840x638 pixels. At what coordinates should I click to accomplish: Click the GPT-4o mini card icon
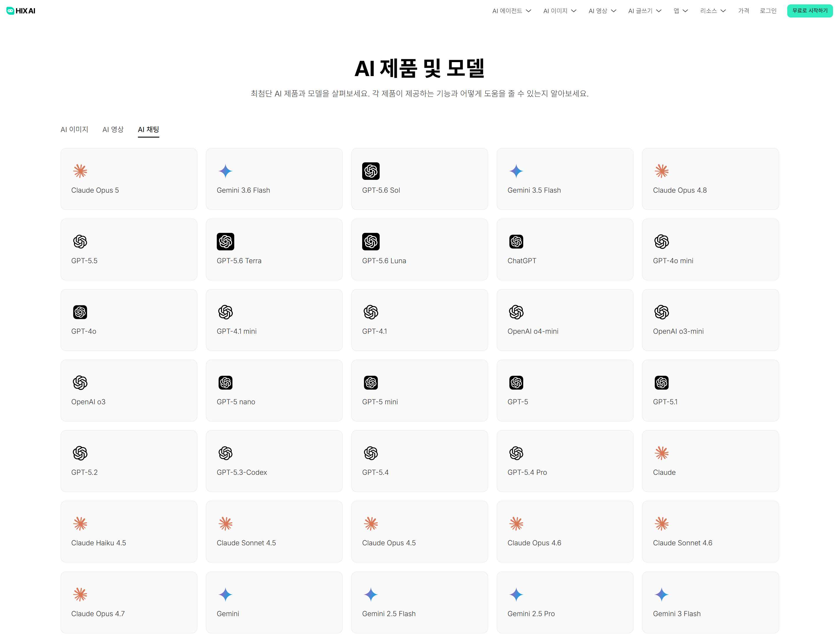[x=662, y=242]
